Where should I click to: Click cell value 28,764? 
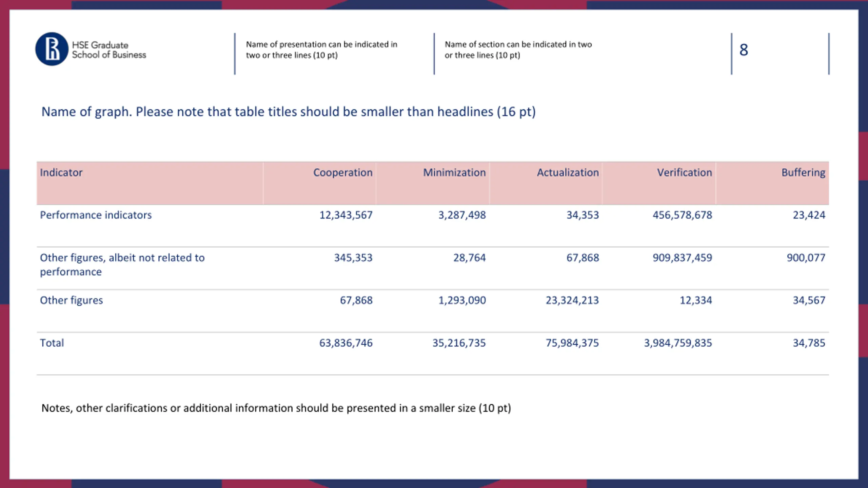tap(469, 258)
